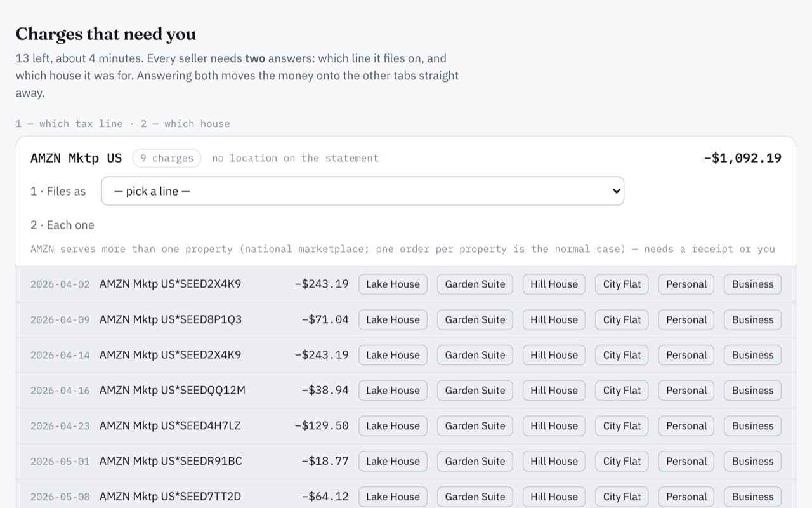Select Hill House for the -$64.12 charge
Screen dimensions: 812x508
point(554,497)
